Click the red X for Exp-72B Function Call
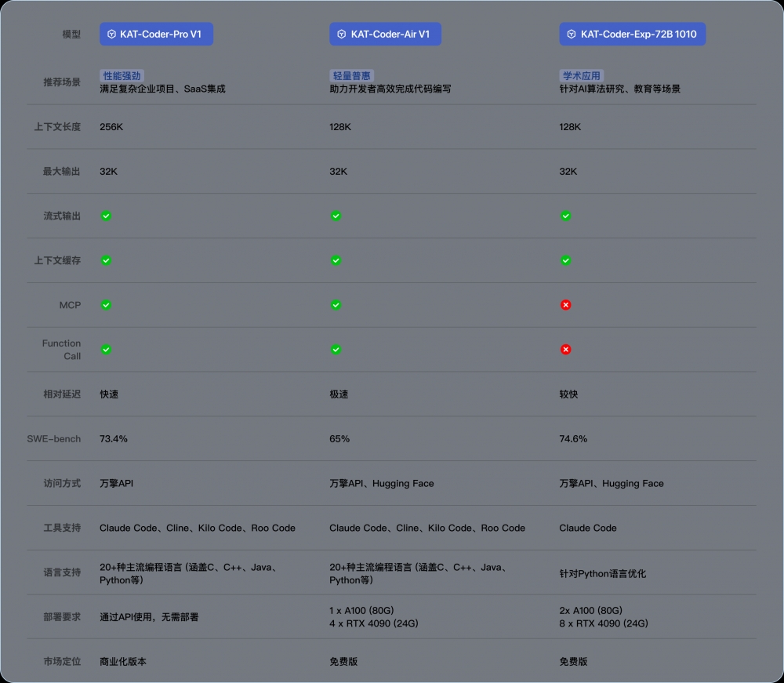The image size is (784, 683). tap(565, 349)
